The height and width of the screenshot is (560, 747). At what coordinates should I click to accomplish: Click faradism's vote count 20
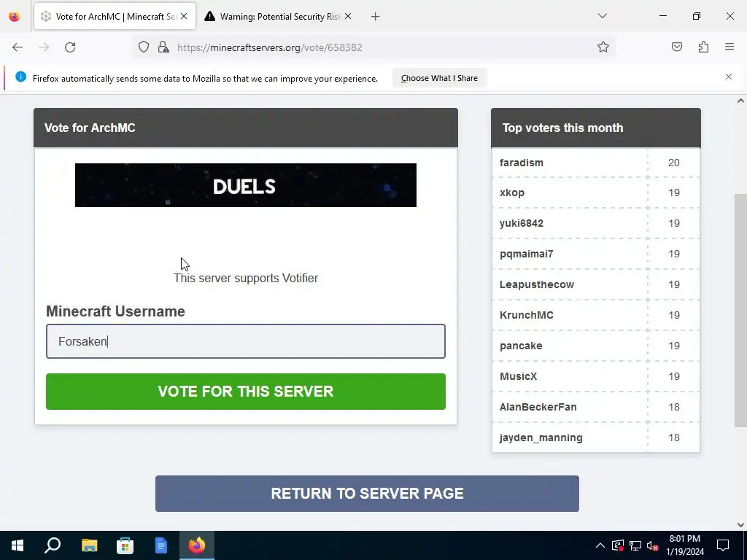pyautogui.click(x=673, y=163)
